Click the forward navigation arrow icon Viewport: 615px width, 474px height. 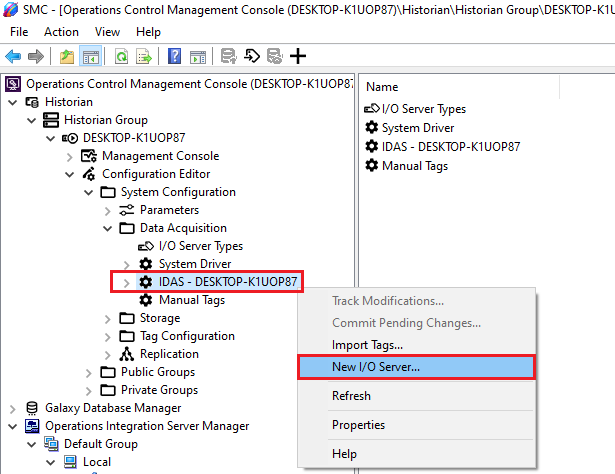click(36, 56)
